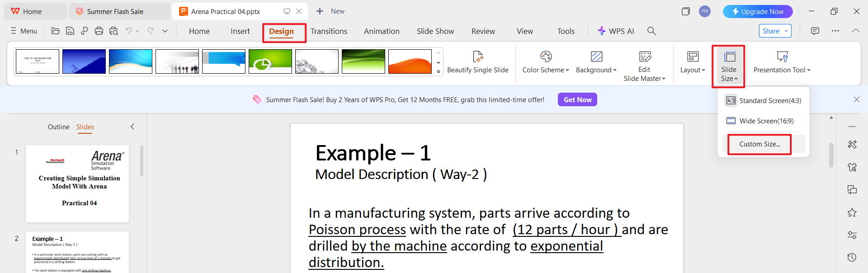Expand the Layout dropdown
Image resolution: width=868 pixels, height=273 pixels.
point(693,70)
